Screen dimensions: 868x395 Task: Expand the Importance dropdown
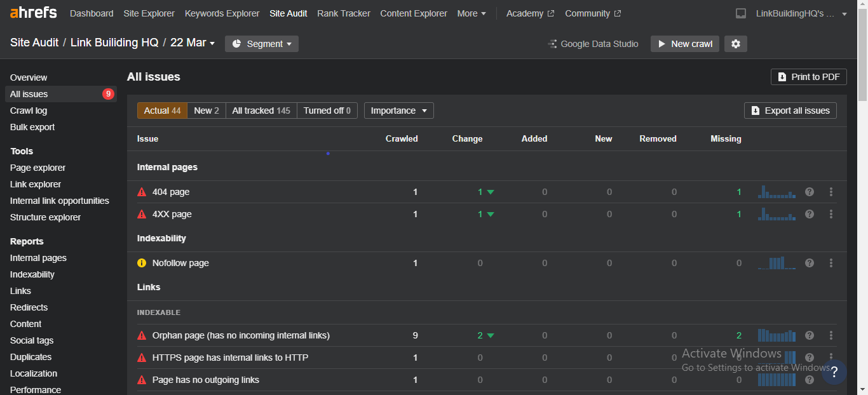pos(398,110)
